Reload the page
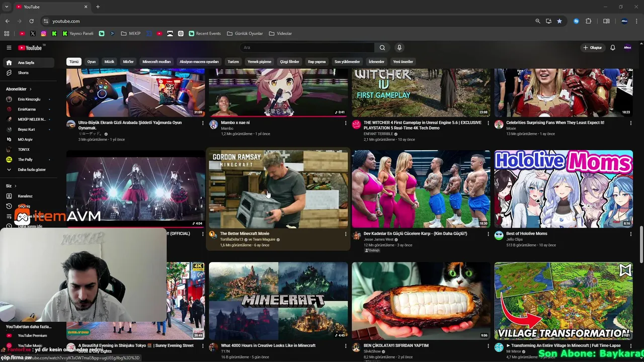 coord(31,21)
